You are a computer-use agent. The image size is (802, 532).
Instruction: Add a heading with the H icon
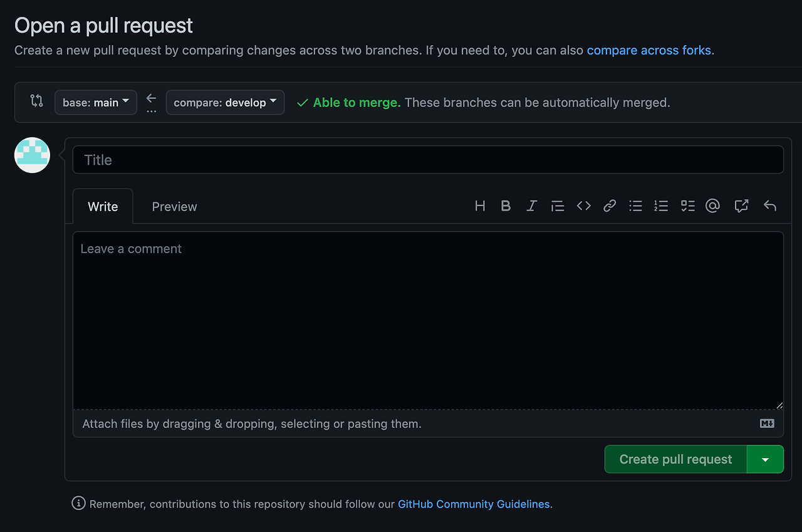click(x=480, y=206)
